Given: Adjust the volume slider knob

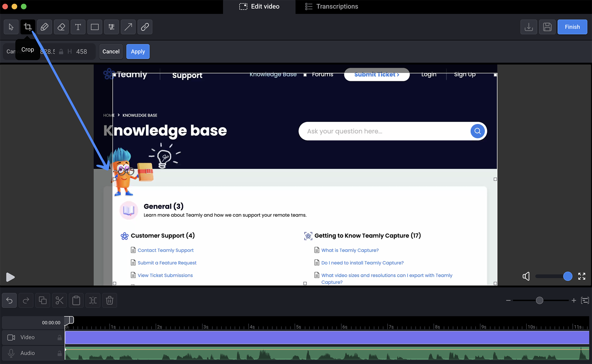Looking at the screenshot, I should [568, 276].
